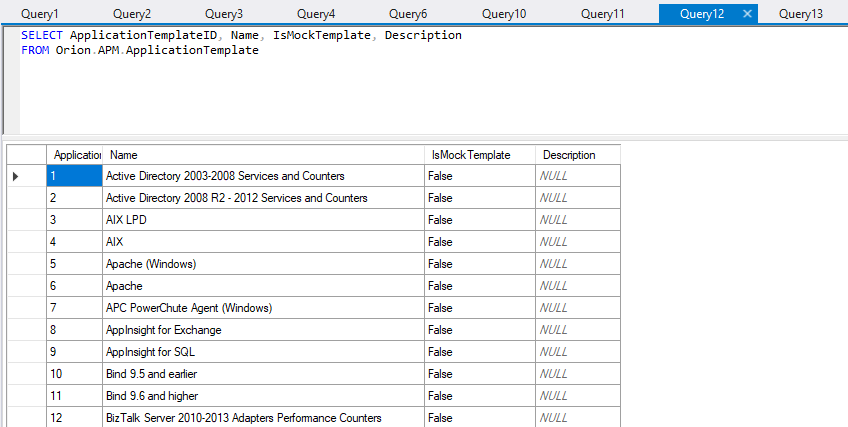848x427 pixels.
Task: Select ID cell 10
Action: (x=75, y=374)
